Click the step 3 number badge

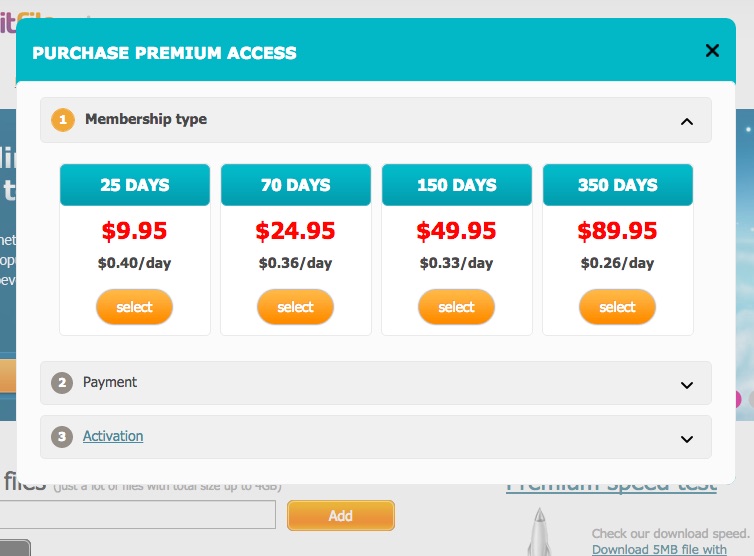[62, 437]
